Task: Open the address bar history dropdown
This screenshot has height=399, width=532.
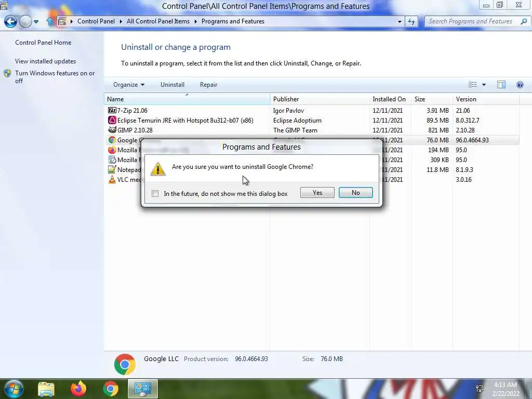Action: 400,21
